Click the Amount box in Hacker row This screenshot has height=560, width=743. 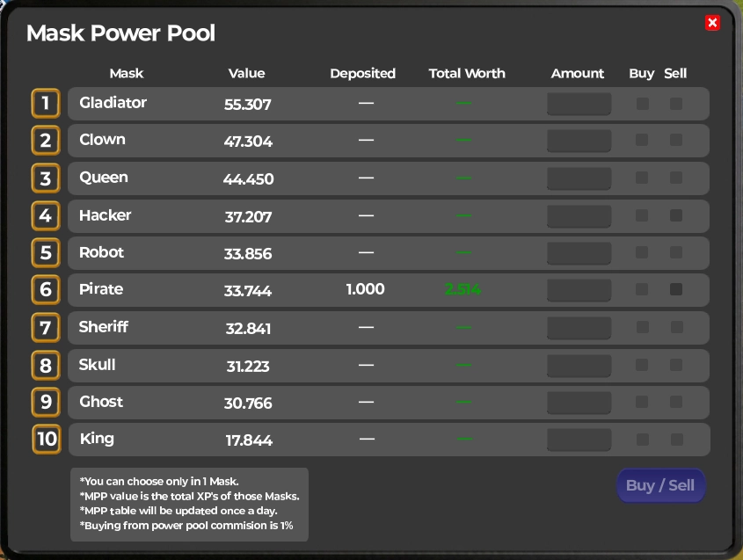(579, 216)
